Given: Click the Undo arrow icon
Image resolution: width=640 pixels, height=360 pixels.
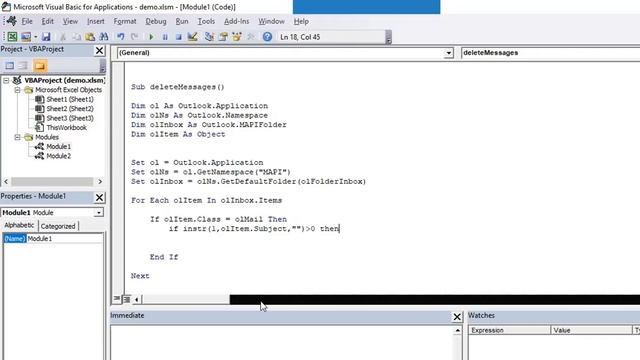Looking at the screenshot, I should 120,37.
